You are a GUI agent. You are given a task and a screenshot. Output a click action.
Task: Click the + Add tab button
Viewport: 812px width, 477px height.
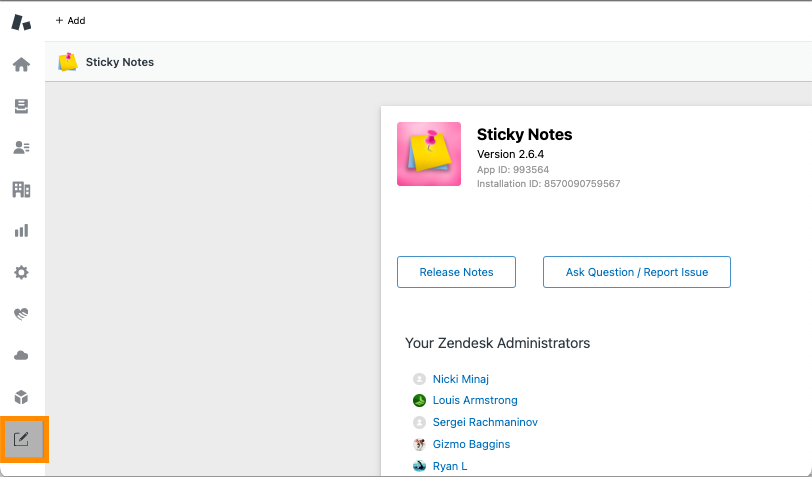[70, 21]
